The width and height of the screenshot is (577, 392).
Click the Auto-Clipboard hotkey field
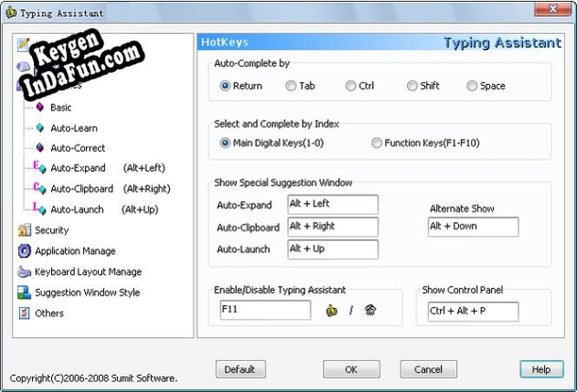[x=333, y=227]
